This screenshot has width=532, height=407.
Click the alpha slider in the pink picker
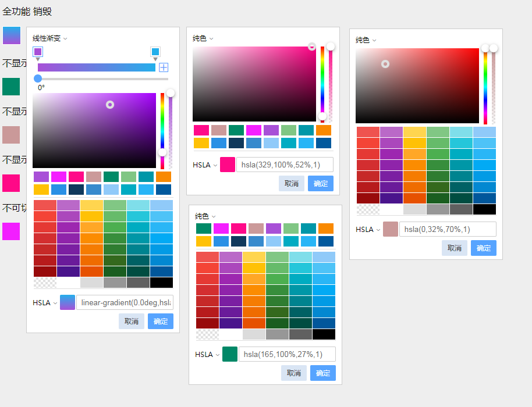(331, 84)
